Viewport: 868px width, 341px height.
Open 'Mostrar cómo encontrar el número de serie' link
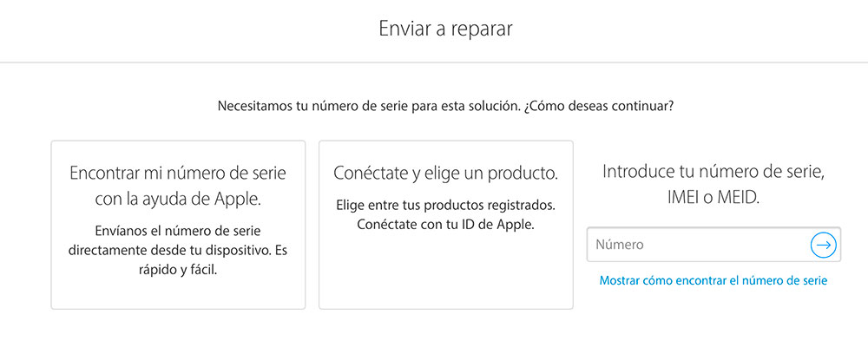click(713, 280)
